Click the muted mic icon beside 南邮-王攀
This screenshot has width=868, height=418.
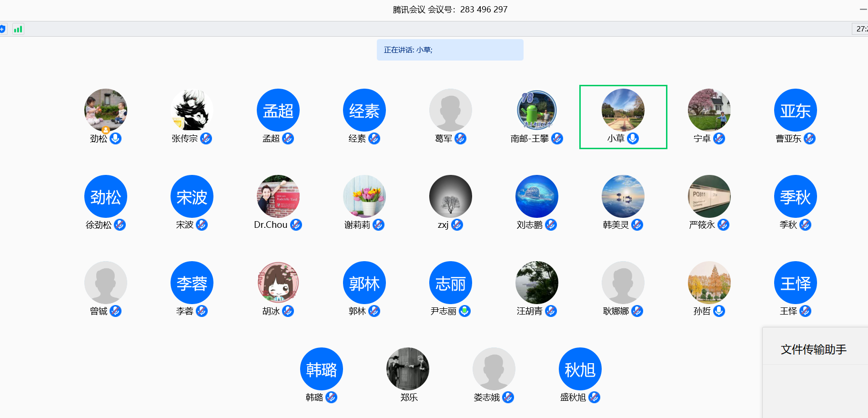coord(557,138)
